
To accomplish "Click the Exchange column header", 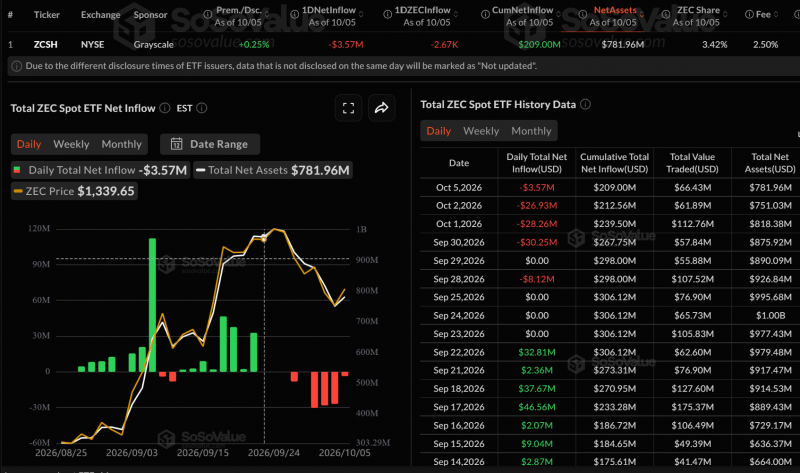I will tap(101, 15).
